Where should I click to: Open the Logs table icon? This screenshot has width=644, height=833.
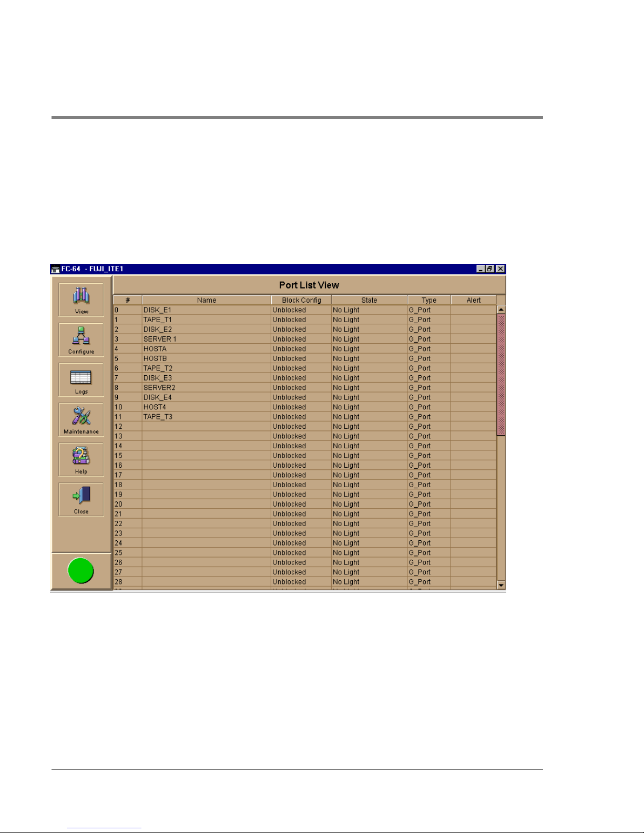(81, 377)
